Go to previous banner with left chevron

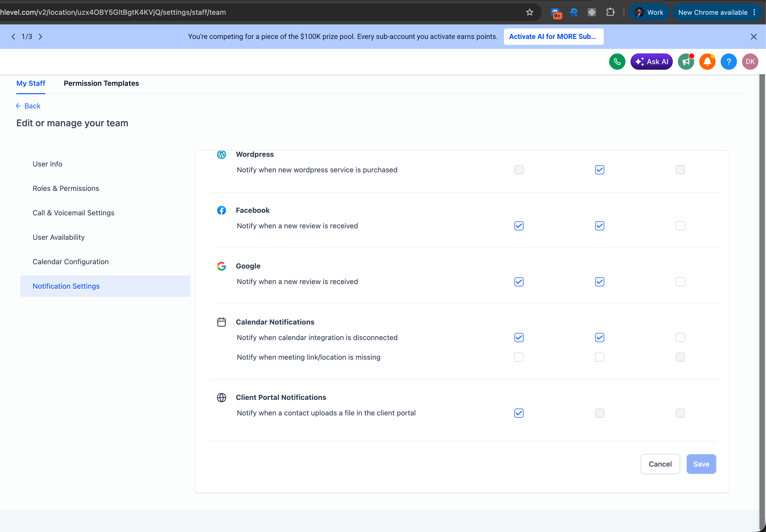[13, 37]
